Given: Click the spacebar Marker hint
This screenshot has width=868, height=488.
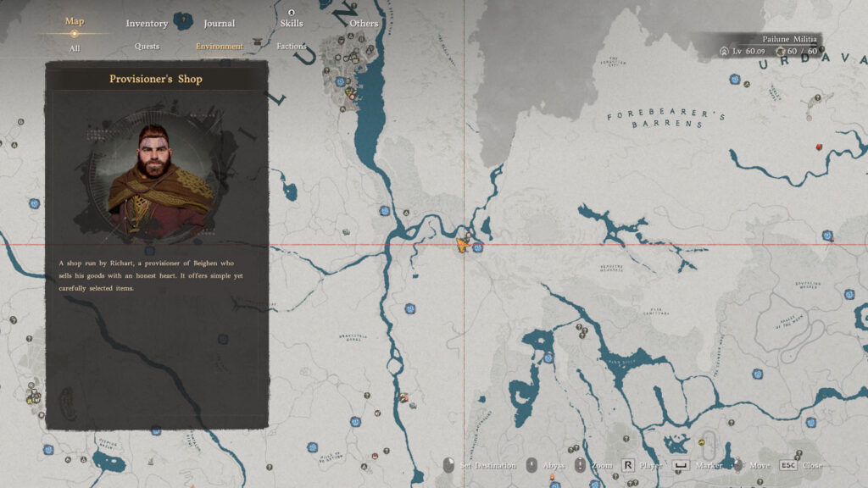Looking at the screenshot, I should pyautogui.click(x=697, y=465).
